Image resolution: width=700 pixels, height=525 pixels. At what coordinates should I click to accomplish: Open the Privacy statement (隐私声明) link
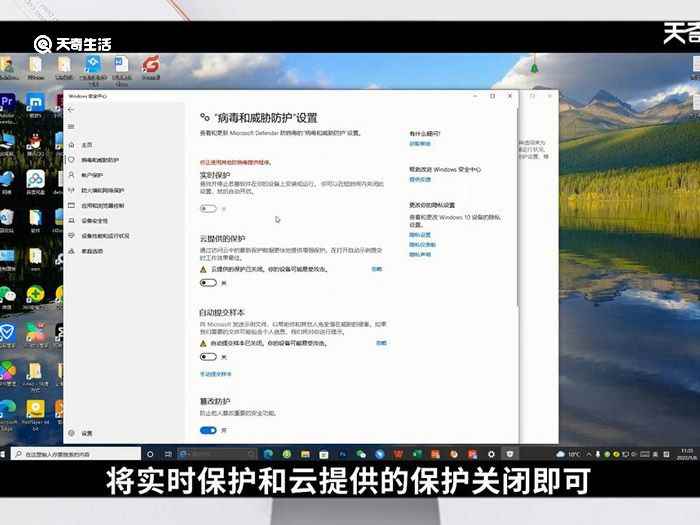420,254
